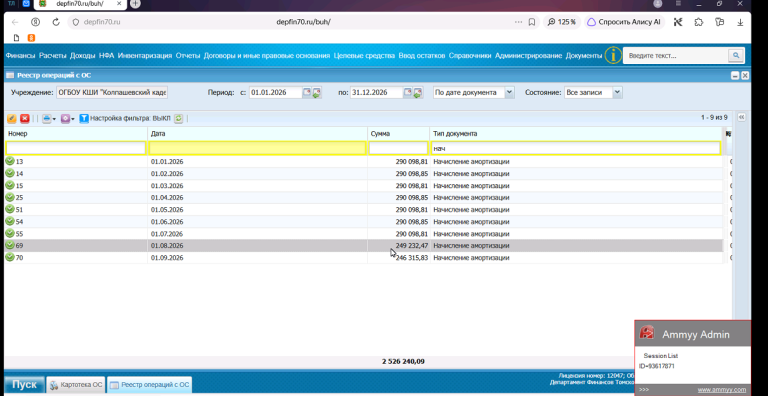Image resolution: width=768 pixels, height=396 pixels.
Task: Open the Администрирование menu
Action: 528,56
